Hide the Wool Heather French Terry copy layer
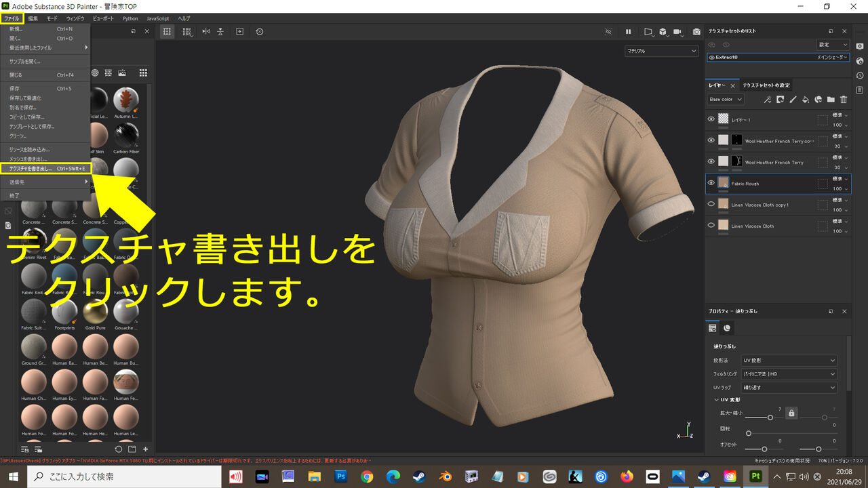This screenshot has height=488, width=868. [711, 140]
